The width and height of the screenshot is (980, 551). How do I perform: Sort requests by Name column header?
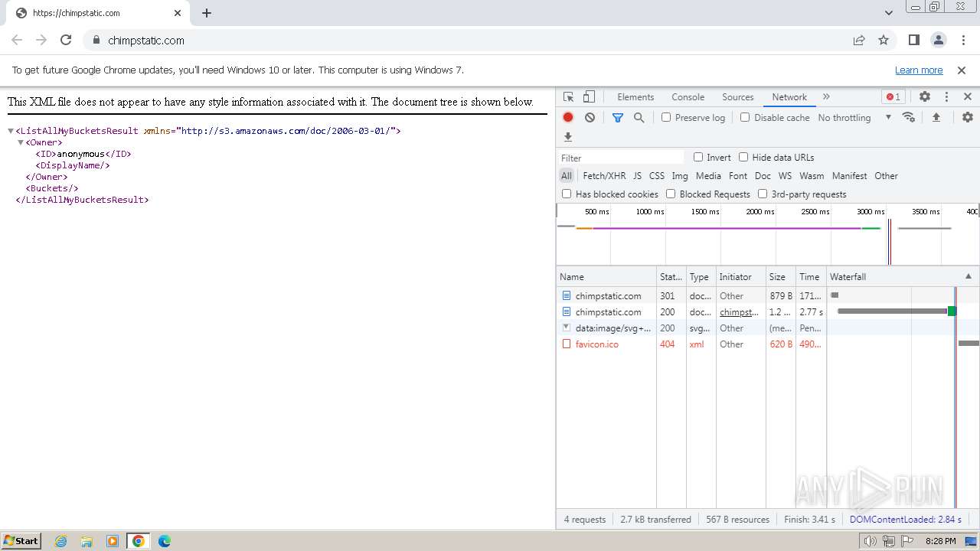click(606, 277)
